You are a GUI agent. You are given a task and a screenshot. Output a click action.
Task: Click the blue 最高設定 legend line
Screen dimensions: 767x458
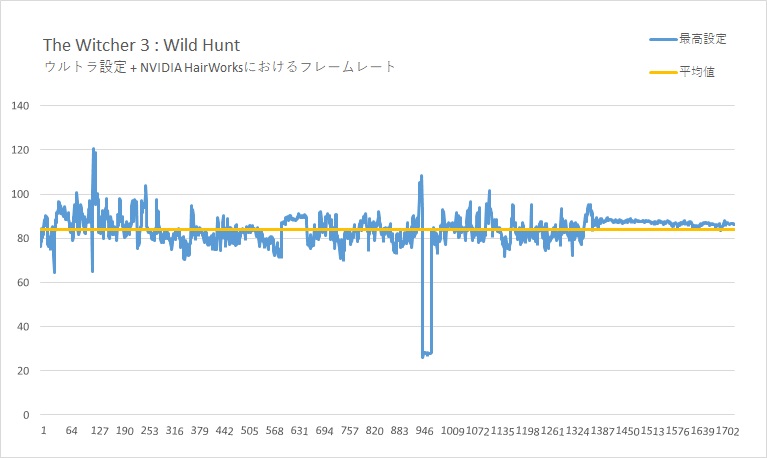point(663,39)
